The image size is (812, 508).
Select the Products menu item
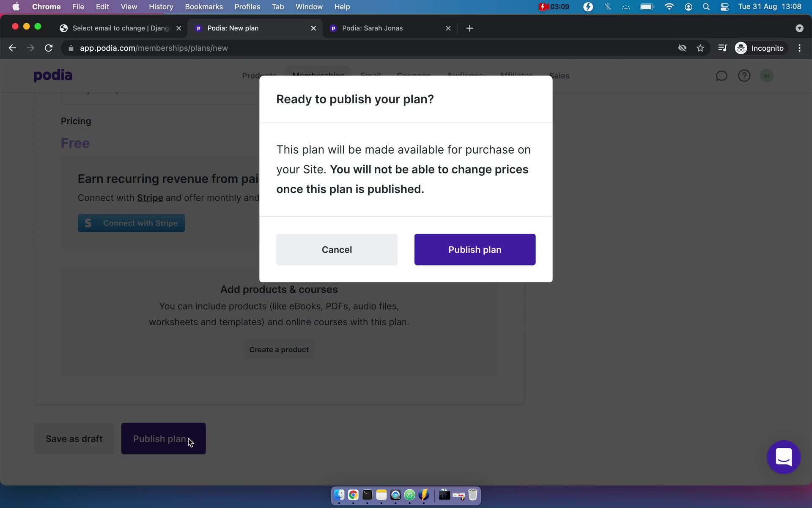tap(259, 75)
